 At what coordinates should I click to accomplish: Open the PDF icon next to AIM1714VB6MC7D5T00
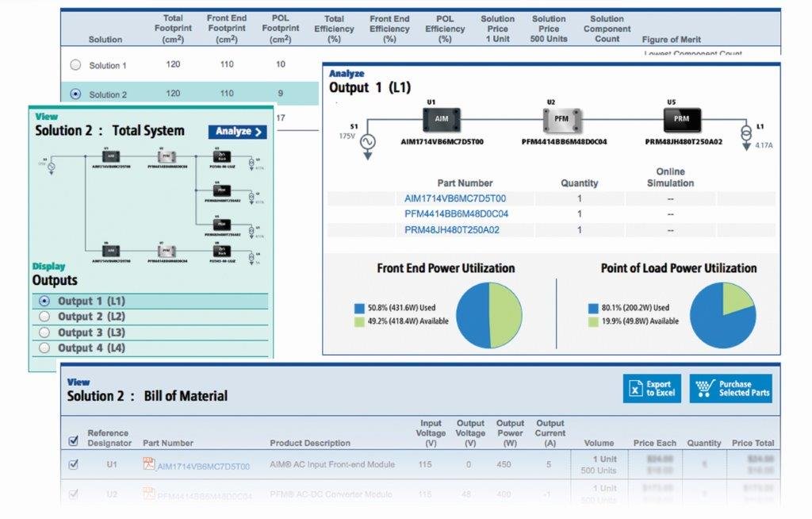(x=147, y=465)
